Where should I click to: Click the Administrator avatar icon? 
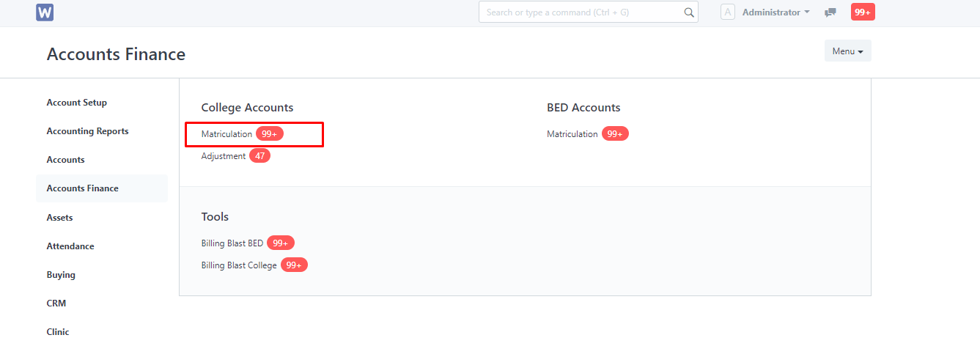point(728,12)
